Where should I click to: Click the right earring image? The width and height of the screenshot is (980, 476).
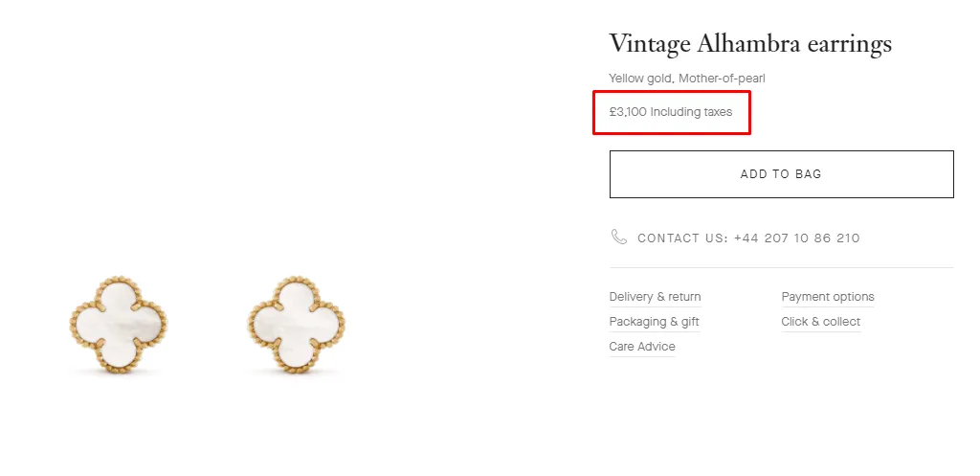coord(296,322)
